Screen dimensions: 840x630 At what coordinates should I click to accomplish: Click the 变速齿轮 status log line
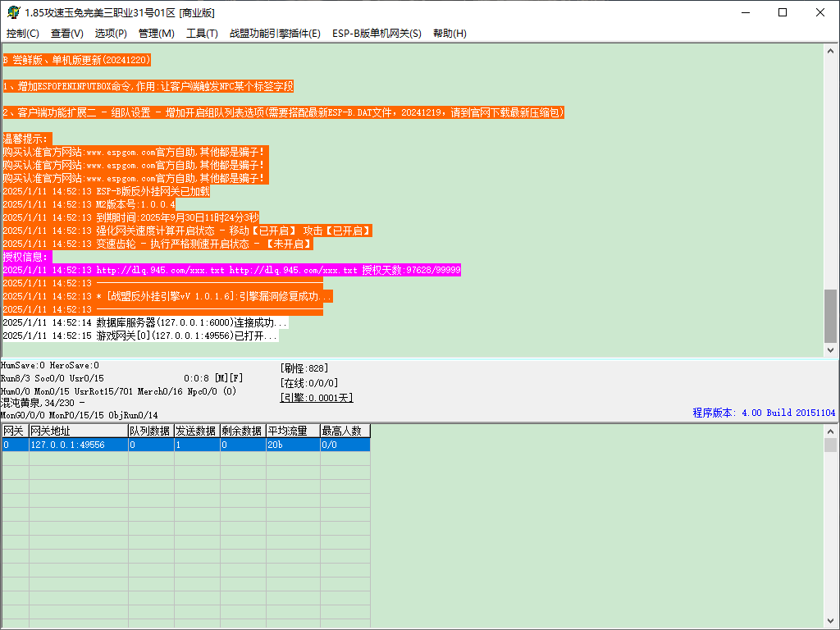pos(158,244)
